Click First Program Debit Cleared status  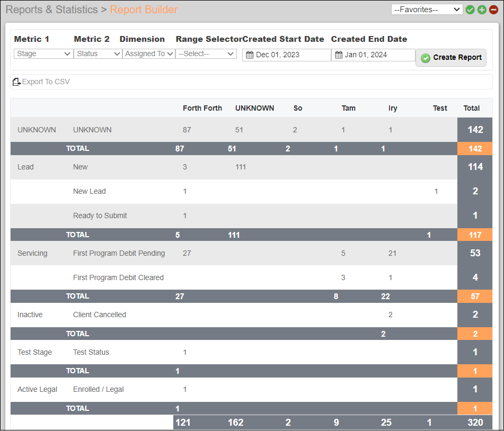pos(118,278)
